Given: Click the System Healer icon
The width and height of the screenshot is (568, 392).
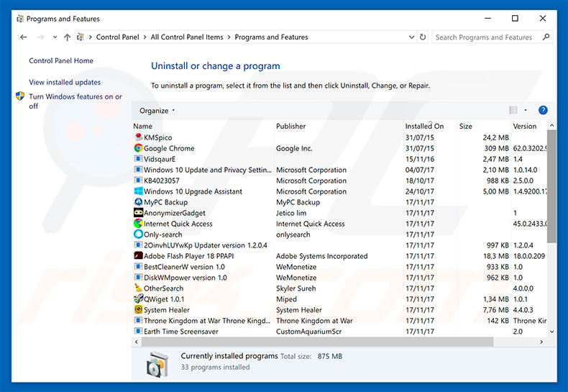Looking at the screenshot, I should [138, 309].
